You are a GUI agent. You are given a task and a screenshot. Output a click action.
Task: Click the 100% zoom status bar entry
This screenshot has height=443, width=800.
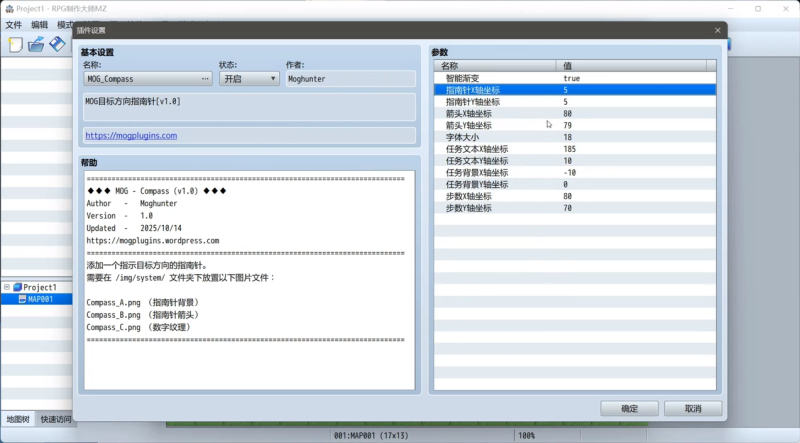point(527,435)
